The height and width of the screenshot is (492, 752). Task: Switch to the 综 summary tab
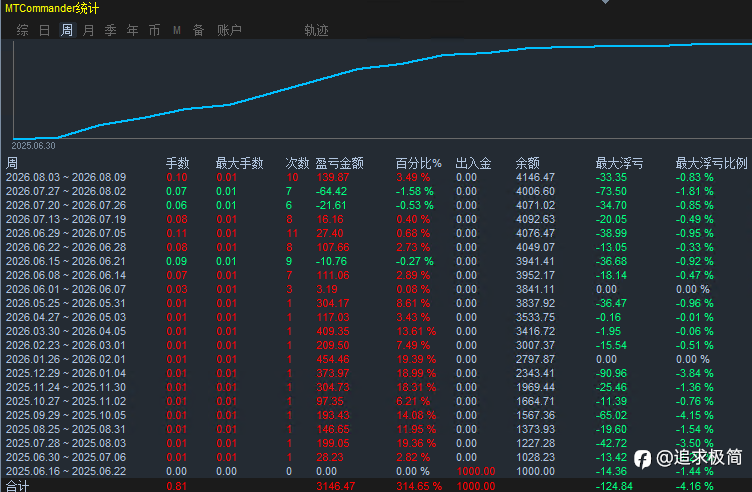(23, 30)
